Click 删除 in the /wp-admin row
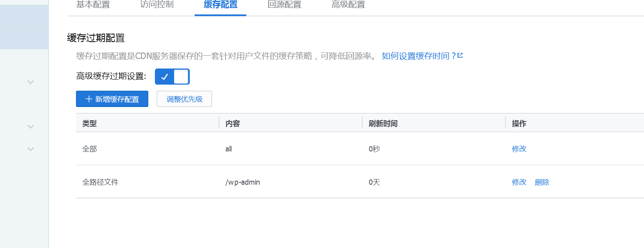Viewport: 644px width, 248px height. pos(542,182)
